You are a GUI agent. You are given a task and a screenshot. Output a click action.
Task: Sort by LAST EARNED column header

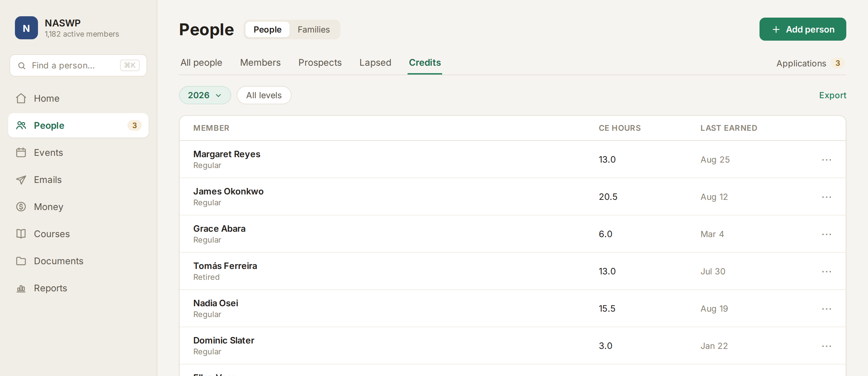(729, 128)
